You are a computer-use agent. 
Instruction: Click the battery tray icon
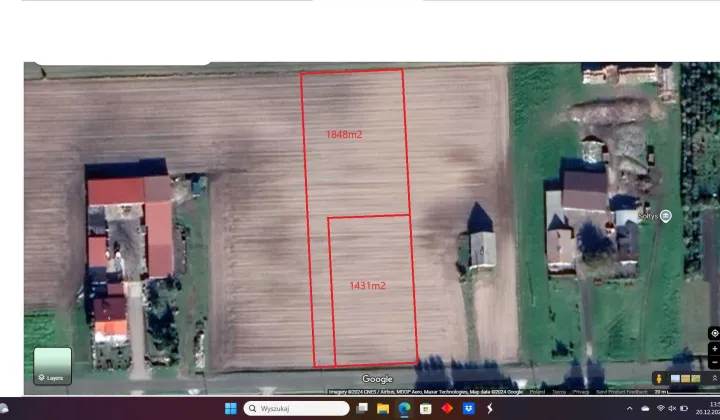click(x=684, y=408)
